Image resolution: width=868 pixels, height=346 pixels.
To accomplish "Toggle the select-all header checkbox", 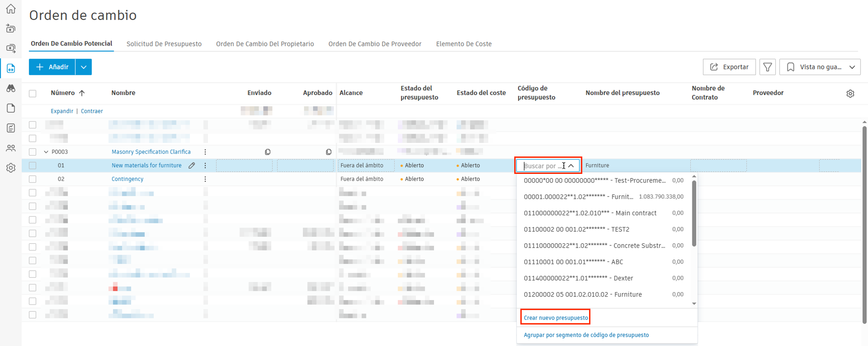I will coord(33,93).
